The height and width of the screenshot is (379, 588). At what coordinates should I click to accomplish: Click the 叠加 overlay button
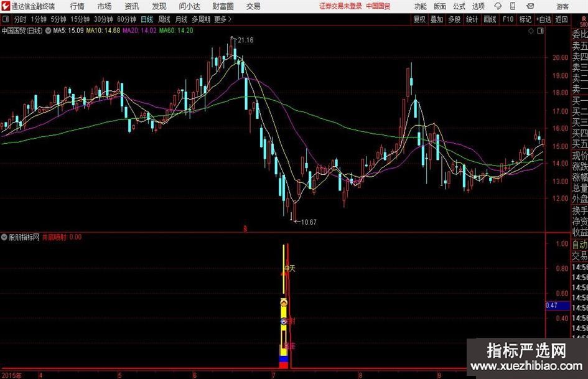[437, 19]
